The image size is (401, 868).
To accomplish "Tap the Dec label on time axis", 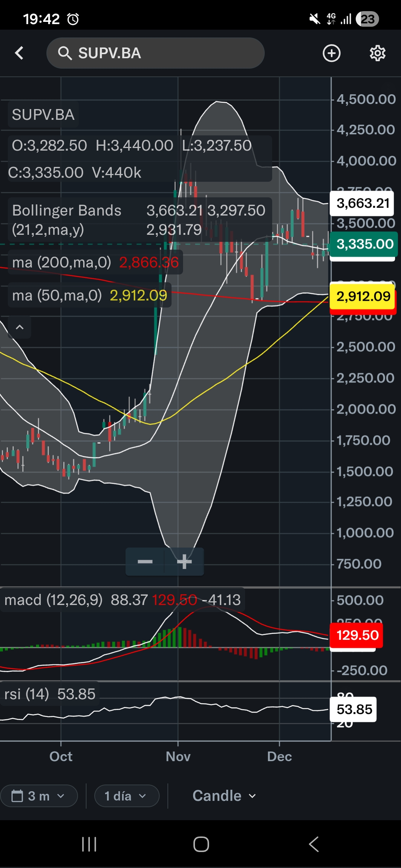I will pyautogui.click(x=279, y=756).
